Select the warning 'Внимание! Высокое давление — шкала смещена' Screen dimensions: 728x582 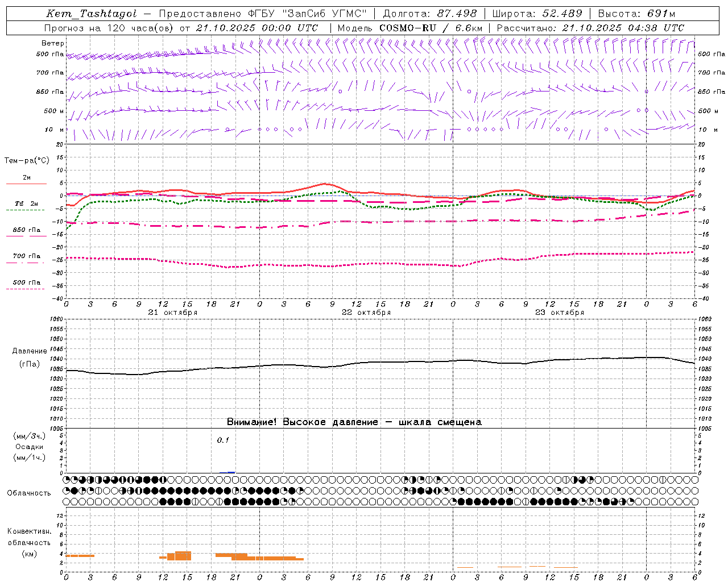click(x=354, y=422)
